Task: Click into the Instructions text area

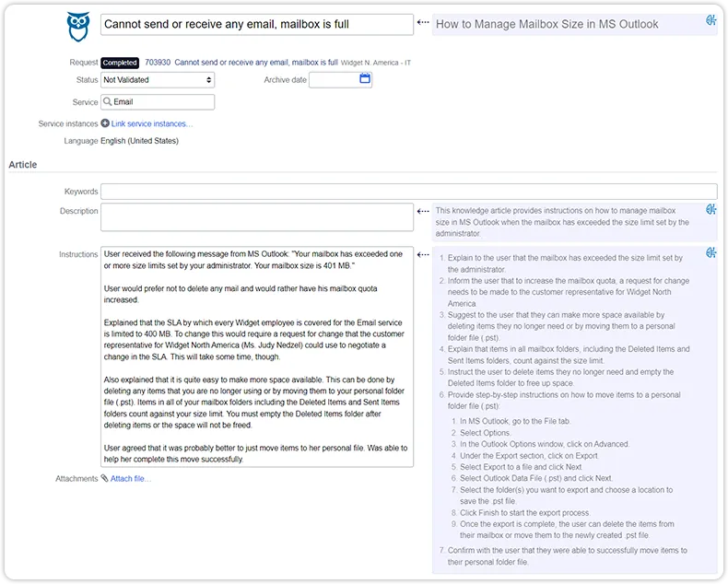Action: tap(257, 356)
